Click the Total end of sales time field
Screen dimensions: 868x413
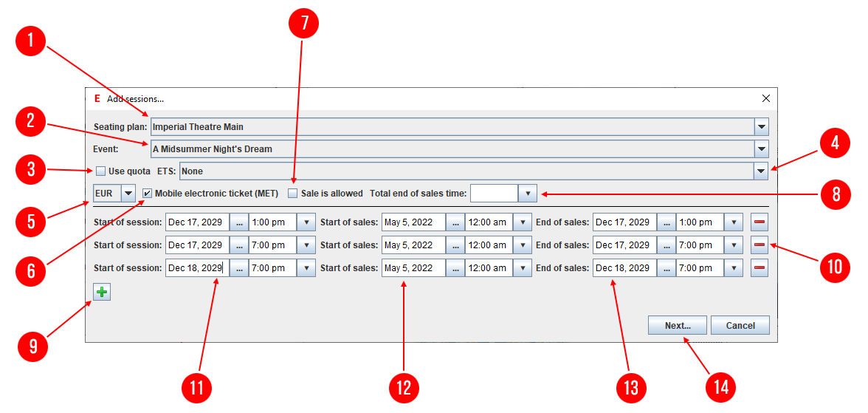[x=495, y=194]
